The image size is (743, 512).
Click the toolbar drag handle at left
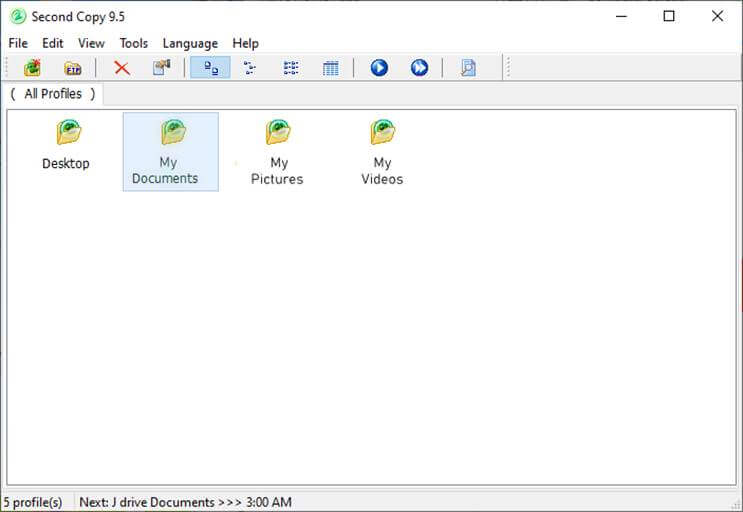[7, 67]
